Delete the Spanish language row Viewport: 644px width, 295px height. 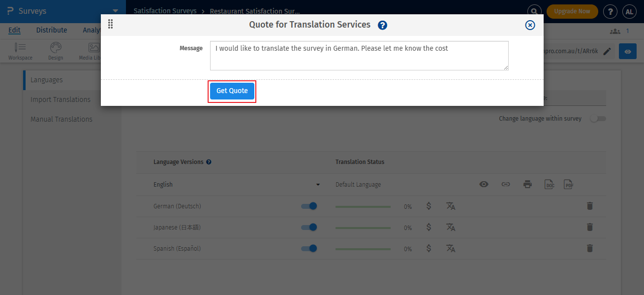coord(590,248)
